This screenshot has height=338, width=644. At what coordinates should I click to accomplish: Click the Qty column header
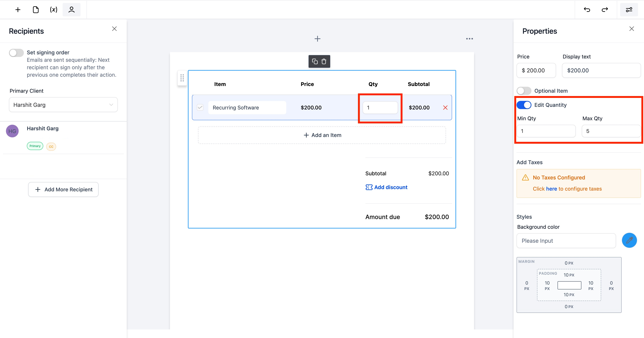point(373,84)
